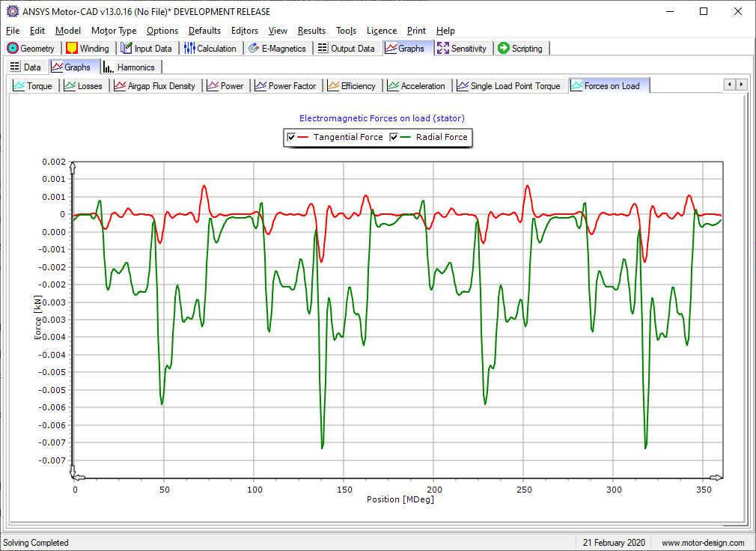The image size is (756, 551).
Task: Click the green Radial Force legend line
Action: pyautogui.click(x=406, y=138)
